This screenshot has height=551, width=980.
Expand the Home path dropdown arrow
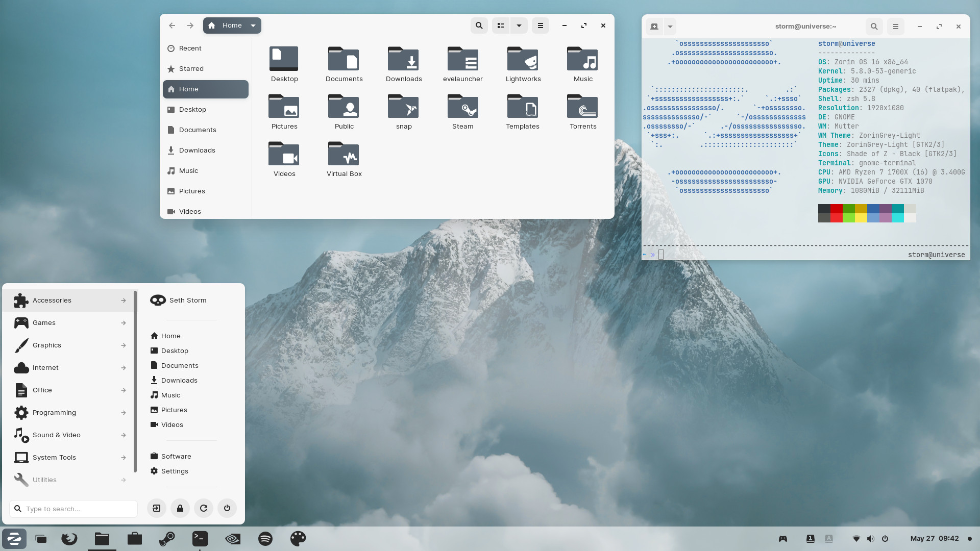(253, 26)
